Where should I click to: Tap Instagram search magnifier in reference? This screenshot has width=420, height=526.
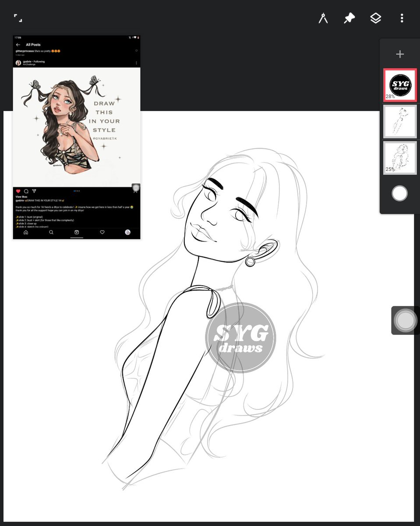click(x=51, y=232)
